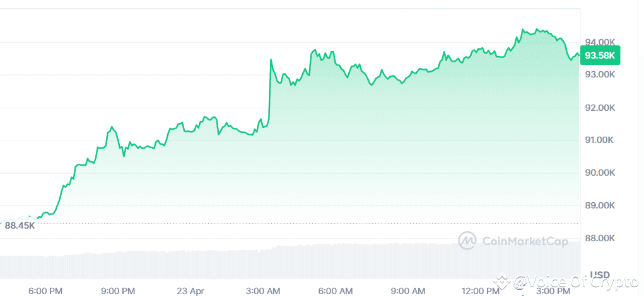Click the 92.00K price axis label
Screen dimensions: 644x296
600,108
